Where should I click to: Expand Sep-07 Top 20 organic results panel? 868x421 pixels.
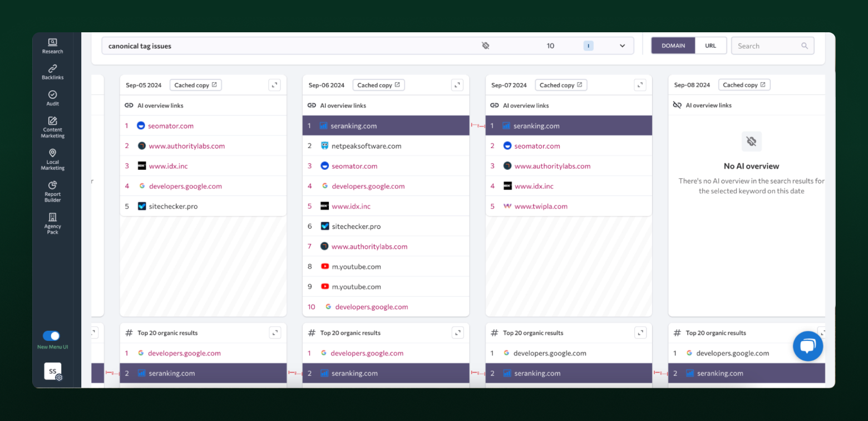click(640, 332)
